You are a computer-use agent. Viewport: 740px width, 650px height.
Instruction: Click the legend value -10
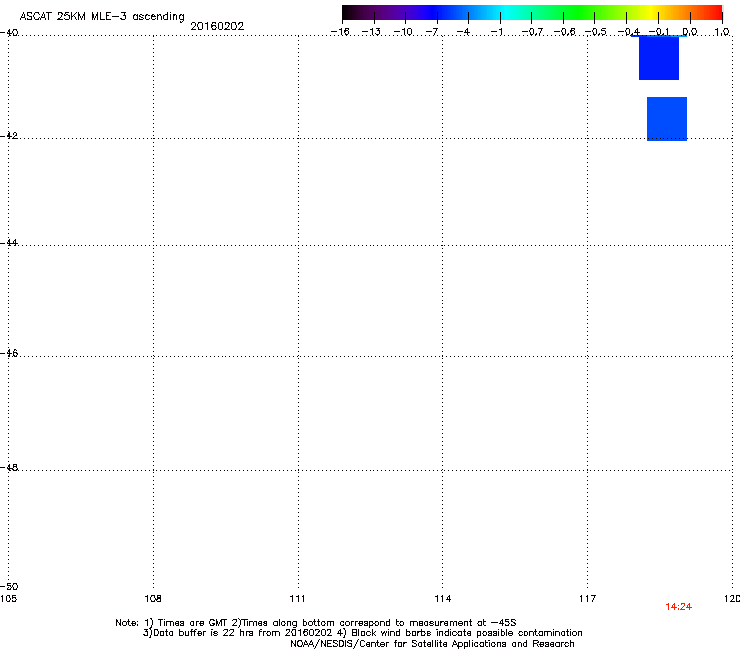point(403,32)
